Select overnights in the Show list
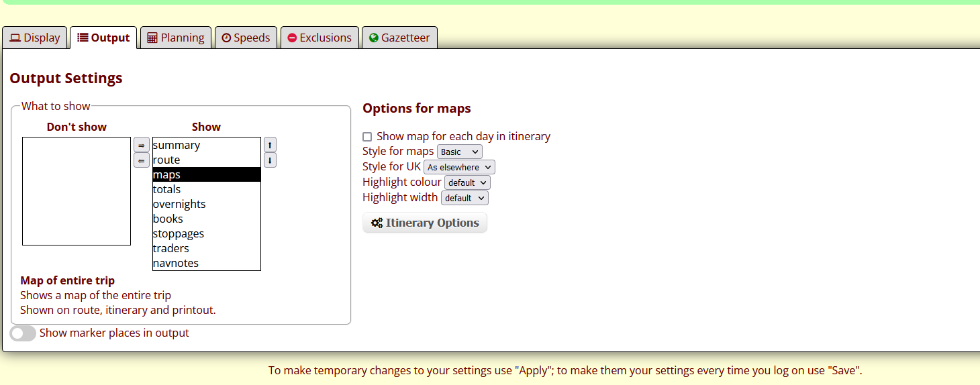The image size is (980, 385). click(x=180, y=205)
